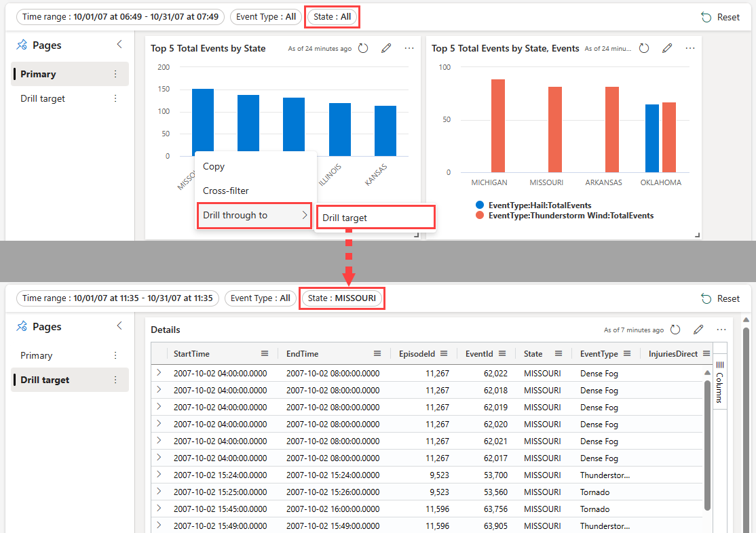Collapse the Pages pane with the chevron

click(119, 45)
